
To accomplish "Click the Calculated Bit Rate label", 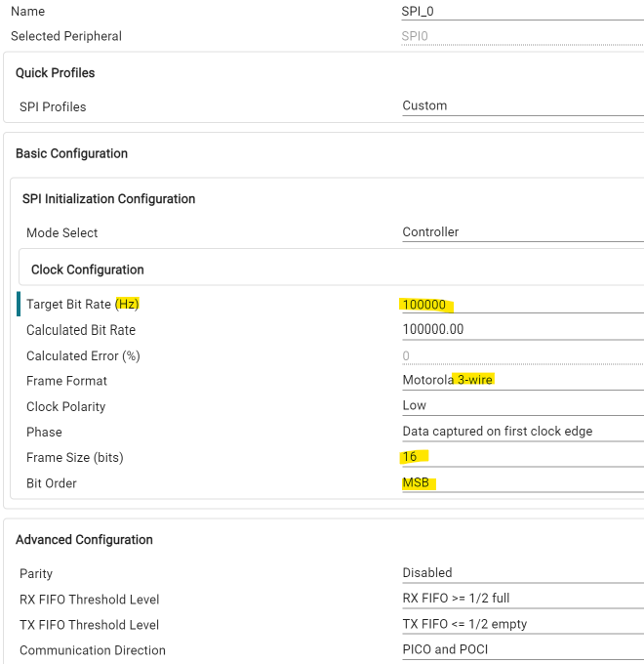I will pos(81,330).
